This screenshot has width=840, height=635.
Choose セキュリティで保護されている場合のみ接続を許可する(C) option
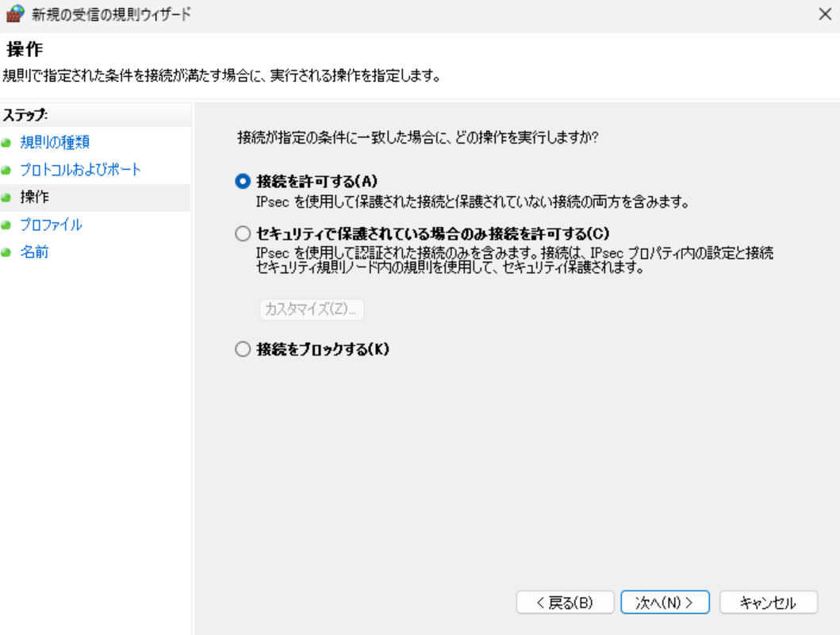[x=243, y=233]
